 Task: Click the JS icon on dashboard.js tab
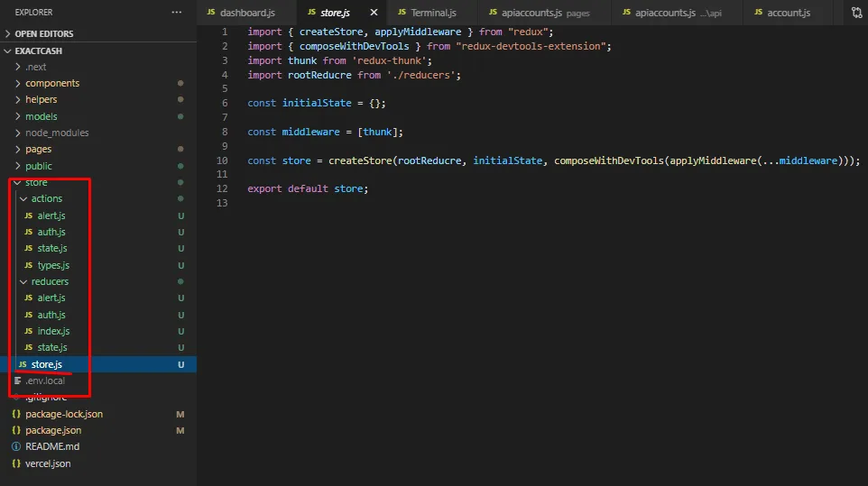[x=211, y=12]
